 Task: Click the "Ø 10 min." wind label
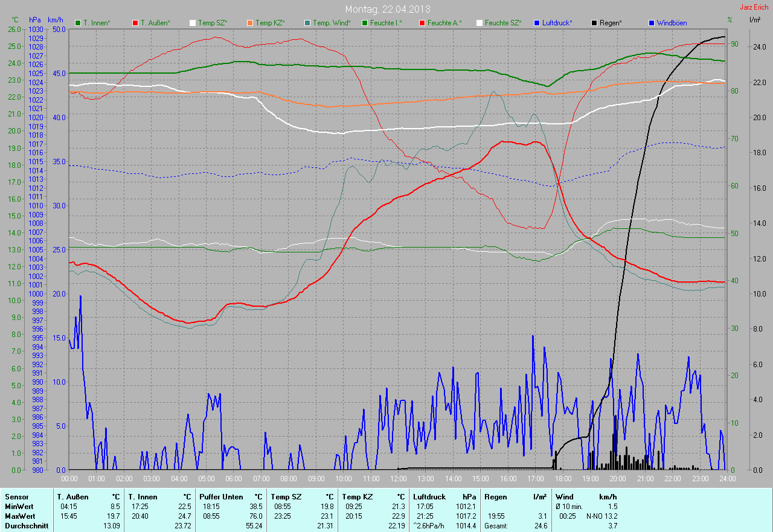tap(569, 507)
